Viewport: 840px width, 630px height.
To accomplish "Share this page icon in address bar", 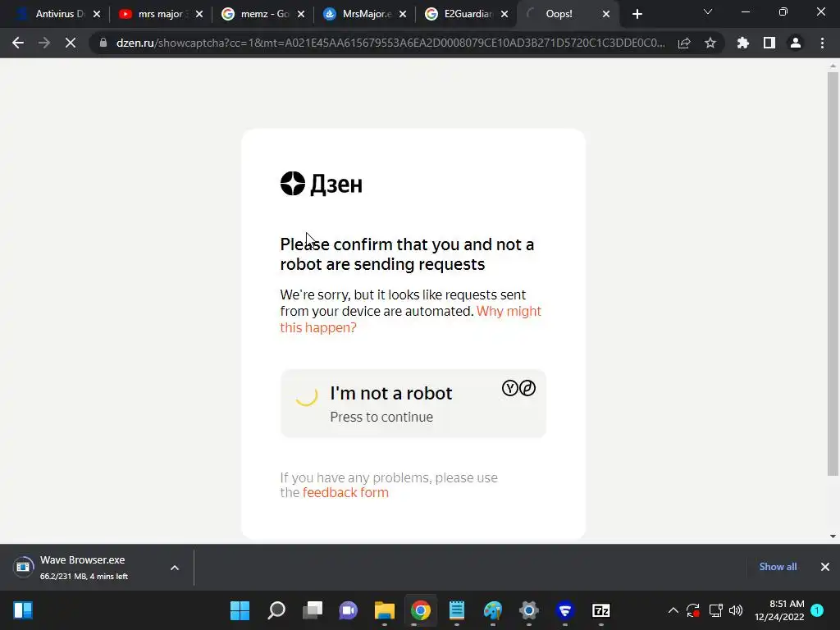I will (x=684, y=43).
